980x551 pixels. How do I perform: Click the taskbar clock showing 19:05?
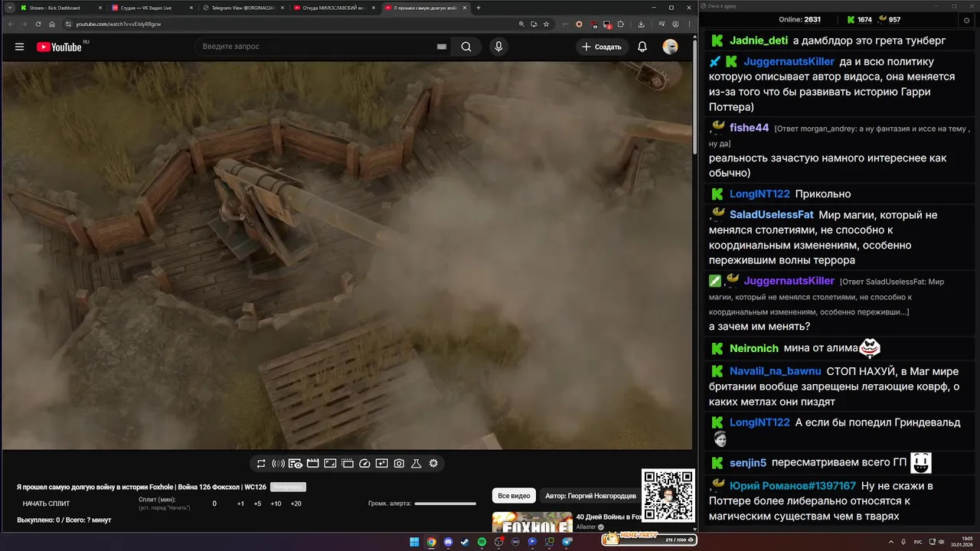(x=960, y=541)
